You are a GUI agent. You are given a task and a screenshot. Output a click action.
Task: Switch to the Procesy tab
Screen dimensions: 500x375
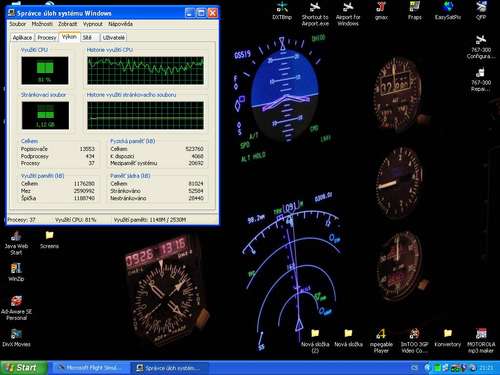[47, 38]
